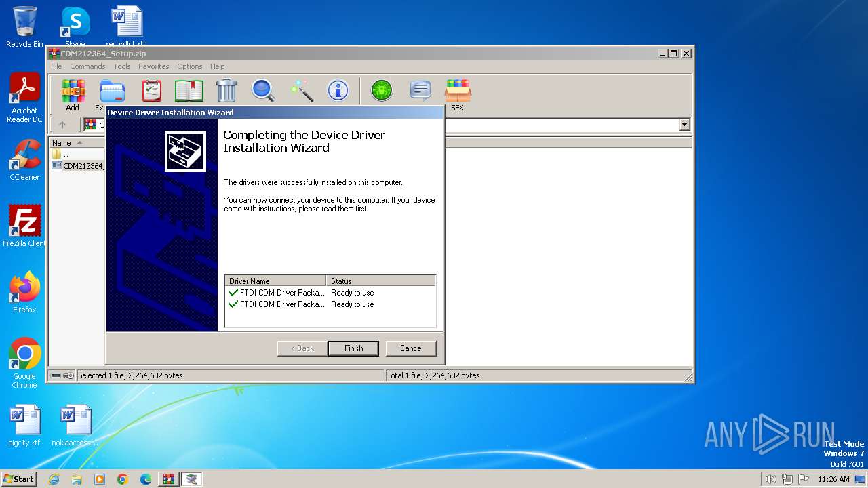Open the Options menu
The image size is (868, 488).
[190, 66]
